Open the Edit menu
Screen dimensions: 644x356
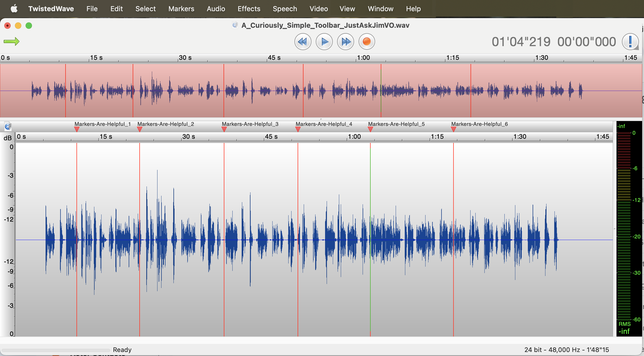click(117, 9)
